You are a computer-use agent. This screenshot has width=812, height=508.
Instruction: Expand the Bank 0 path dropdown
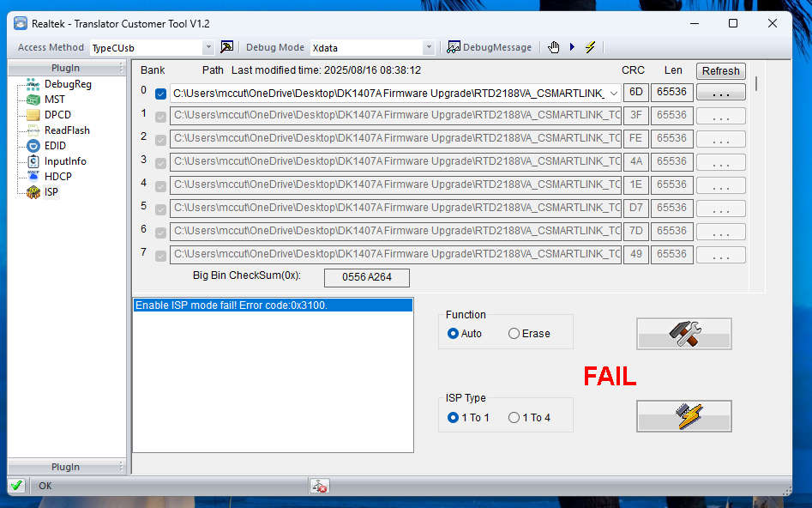(614, 94)
